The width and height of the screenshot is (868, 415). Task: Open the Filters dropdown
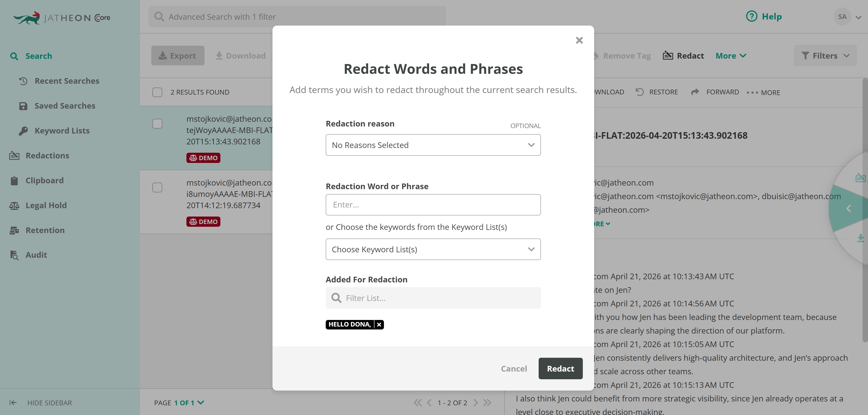[825, 55]
